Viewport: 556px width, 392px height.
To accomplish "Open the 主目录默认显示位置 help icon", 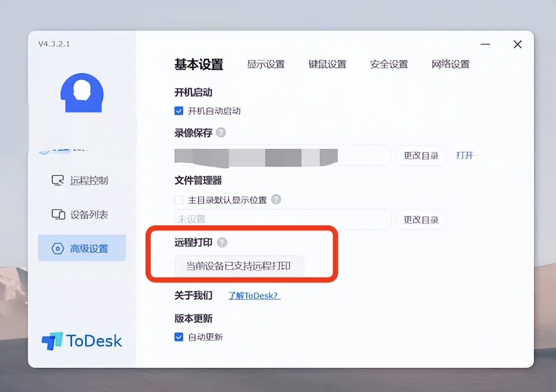I will 276,200.
